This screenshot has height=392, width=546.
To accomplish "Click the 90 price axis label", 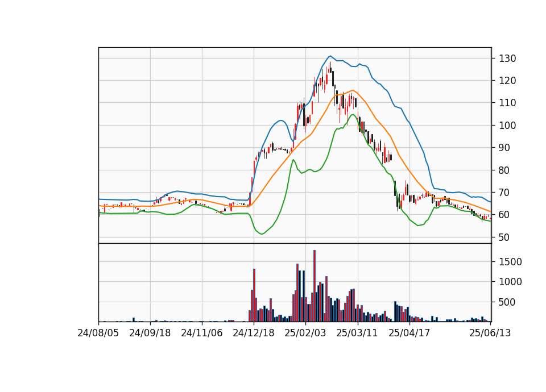I will (x=504, y=148).
